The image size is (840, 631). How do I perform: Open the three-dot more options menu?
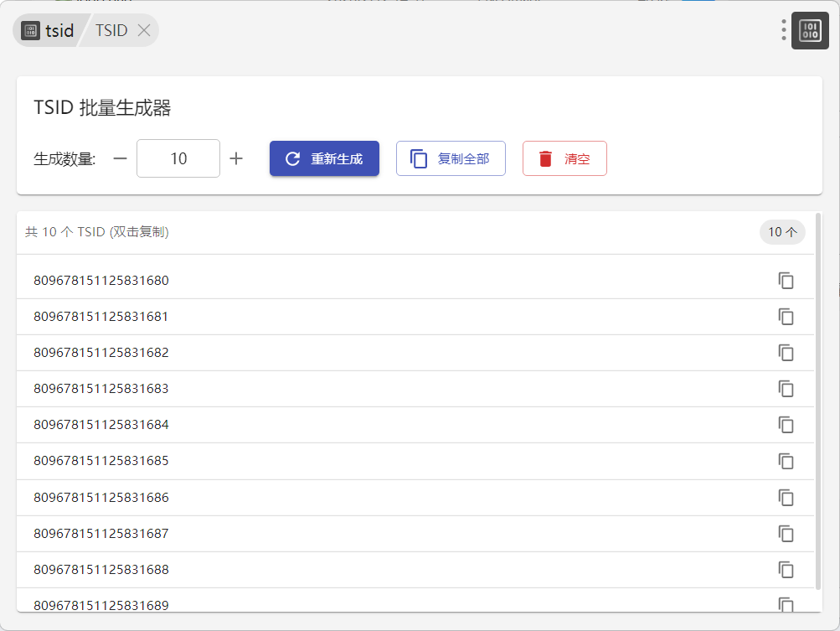click(784, 30)
